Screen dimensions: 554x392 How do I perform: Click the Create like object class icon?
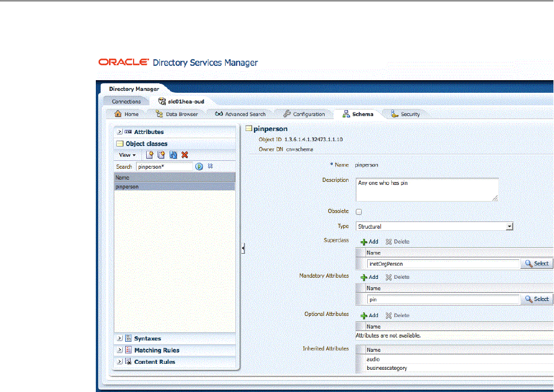[x=162, y=154]
